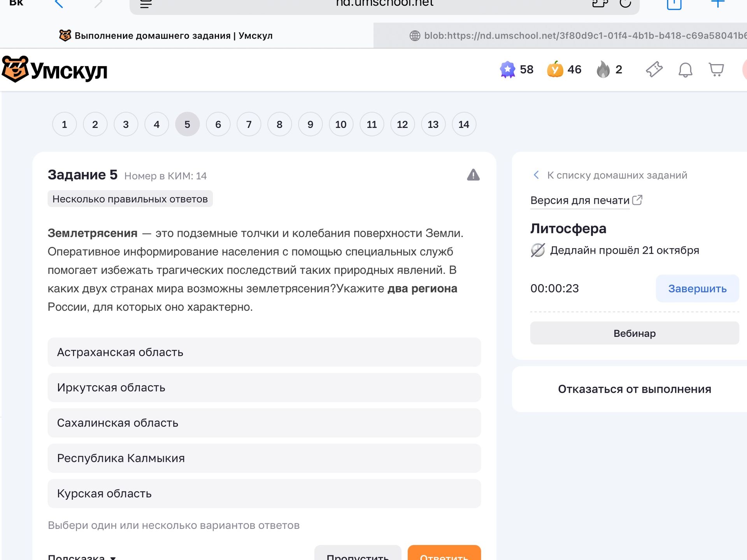This screenshot has height=560, width=747.
Task: Open the Вебинар button
Action: pyautogui.click(x=635, y=333)
